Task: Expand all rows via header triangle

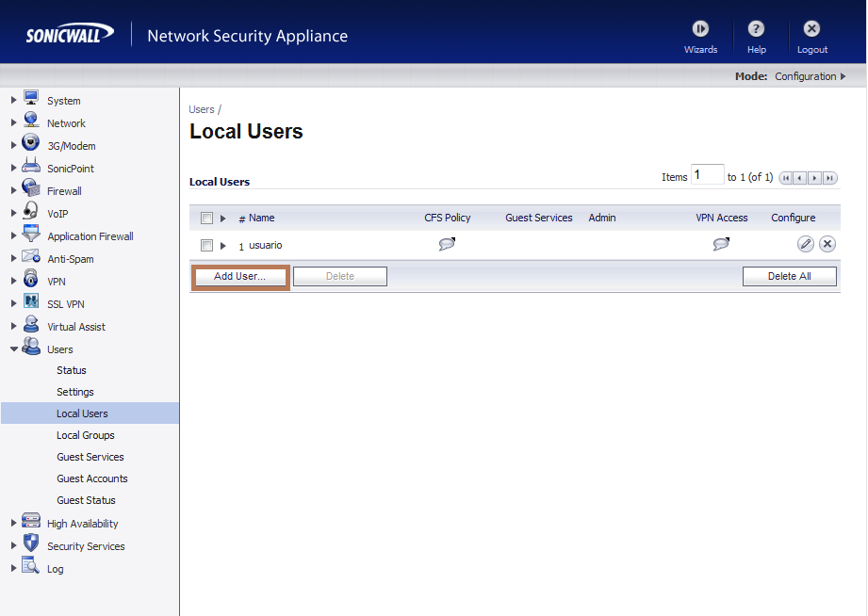Action: pos(223,219)
